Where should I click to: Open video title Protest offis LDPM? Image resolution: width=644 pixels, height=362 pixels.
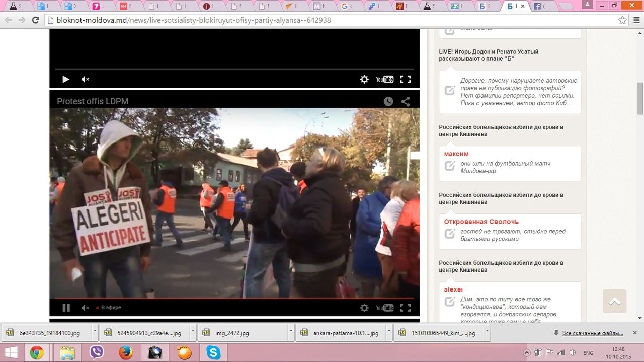coord(93,101)
